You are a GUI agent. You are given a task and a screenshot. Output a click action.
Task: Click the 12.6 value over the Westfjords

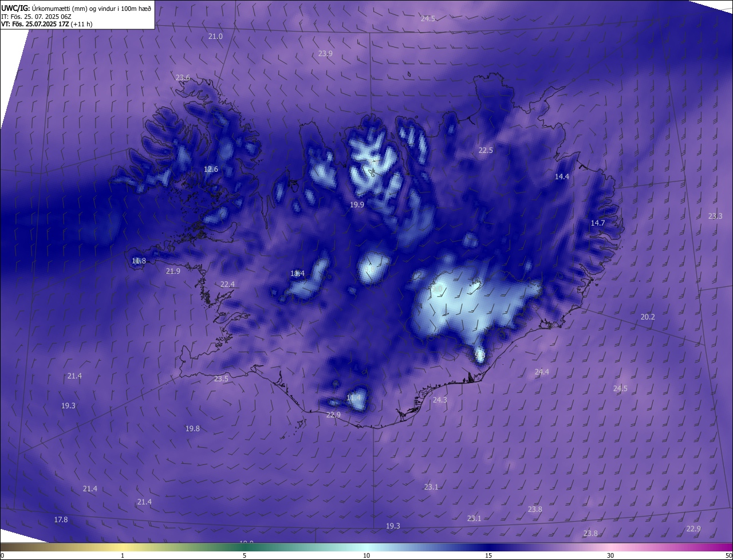tap(211, 169)
